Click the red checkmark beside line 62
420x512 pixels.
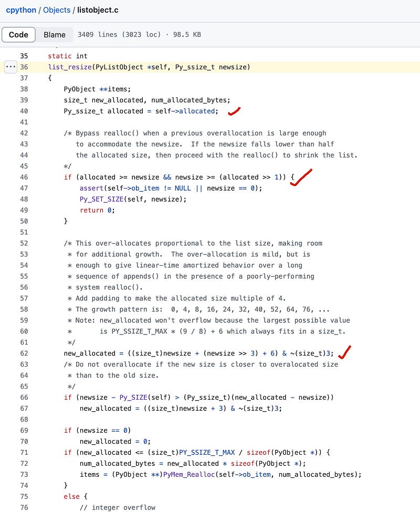click(x=345, y=352)
